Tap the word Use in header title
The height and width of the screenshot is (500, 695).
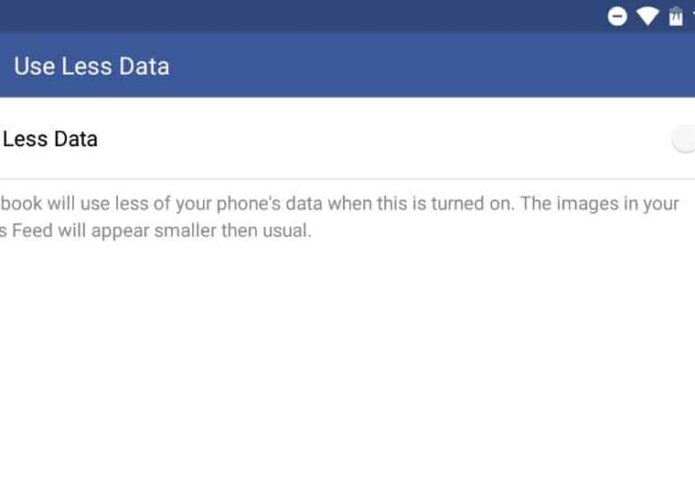34,66
